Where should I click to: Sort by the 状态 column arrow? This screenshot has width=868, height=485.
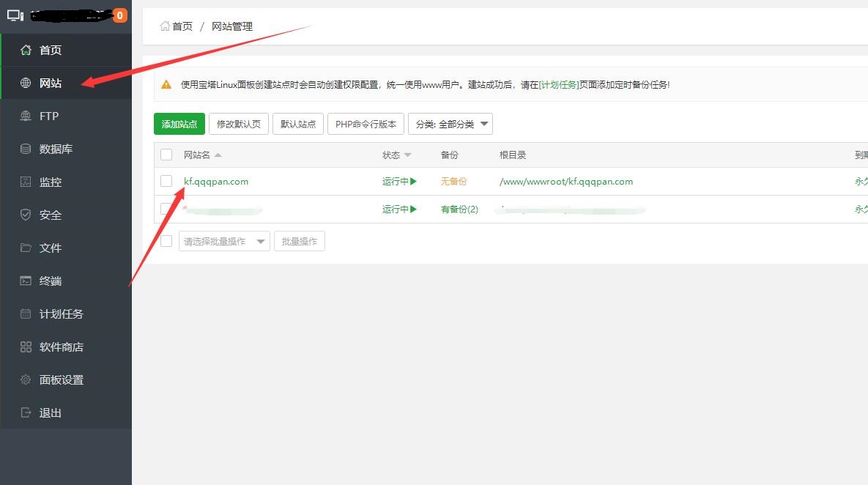408,155
